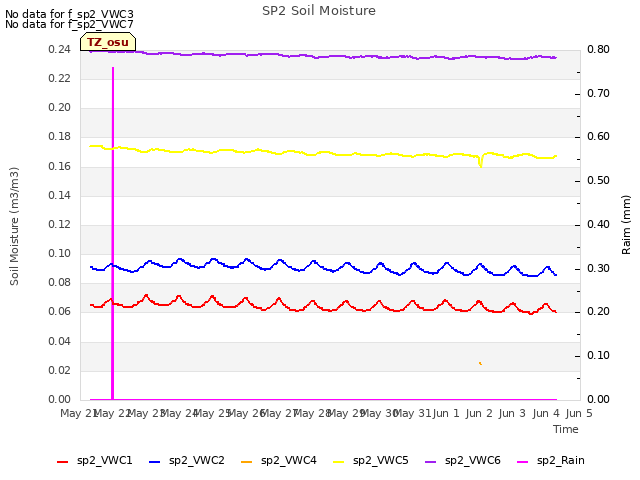640x480 pixels.
Task: Click the 0.16 left axis value
Action: coord(60,167)
